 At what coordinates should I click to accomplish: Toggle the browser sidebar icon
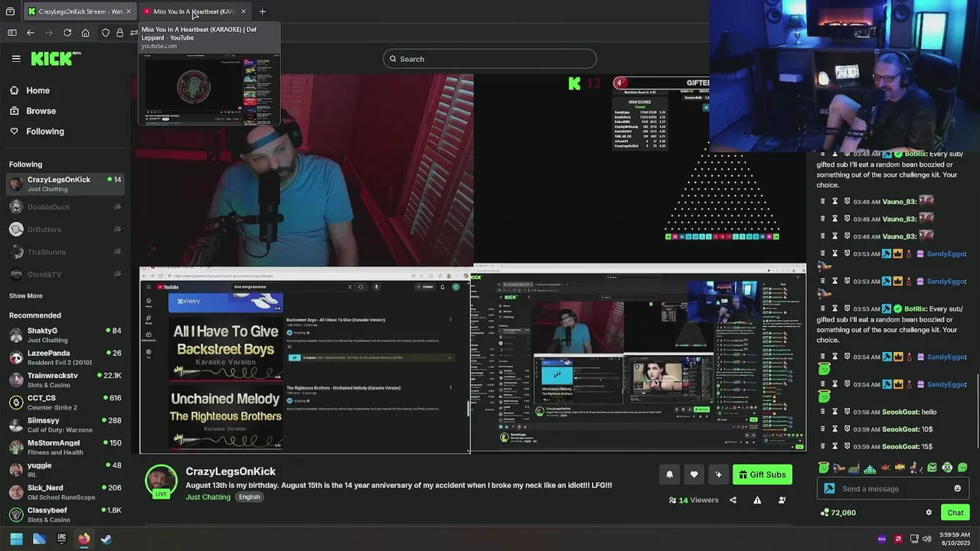11,33
